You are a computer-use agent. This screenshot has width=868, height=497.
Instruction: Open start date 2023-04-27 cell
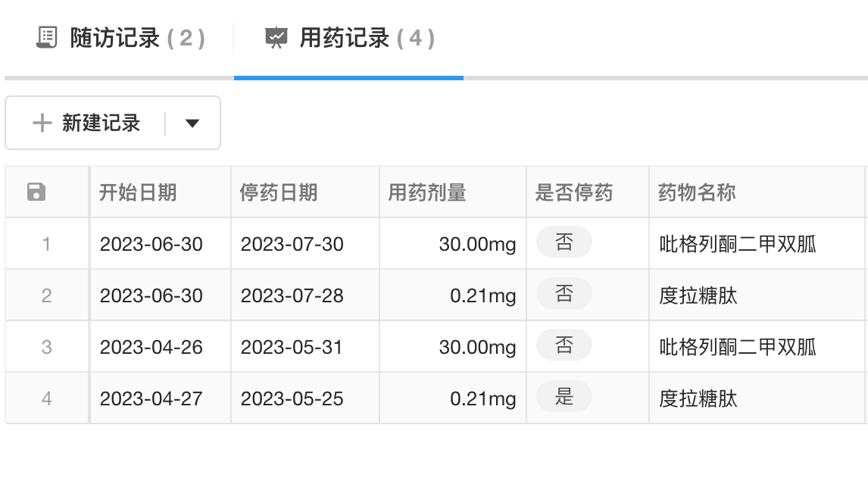151,399
